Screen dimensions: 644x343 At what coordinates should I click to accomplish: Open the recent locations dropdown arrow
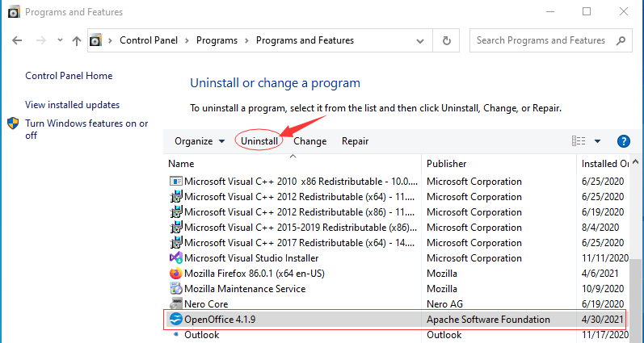pyautogui.click(x=60, y=40)
